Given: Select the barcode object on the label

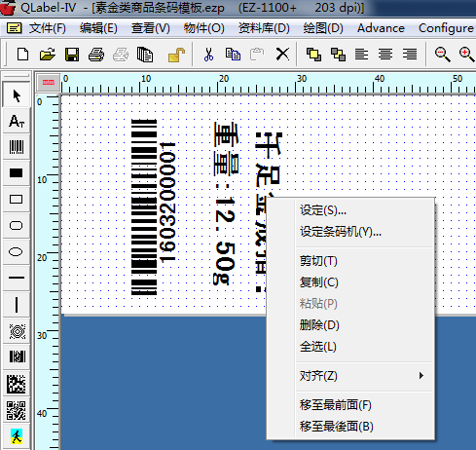Looking at the screenshot, I should 144,206.
